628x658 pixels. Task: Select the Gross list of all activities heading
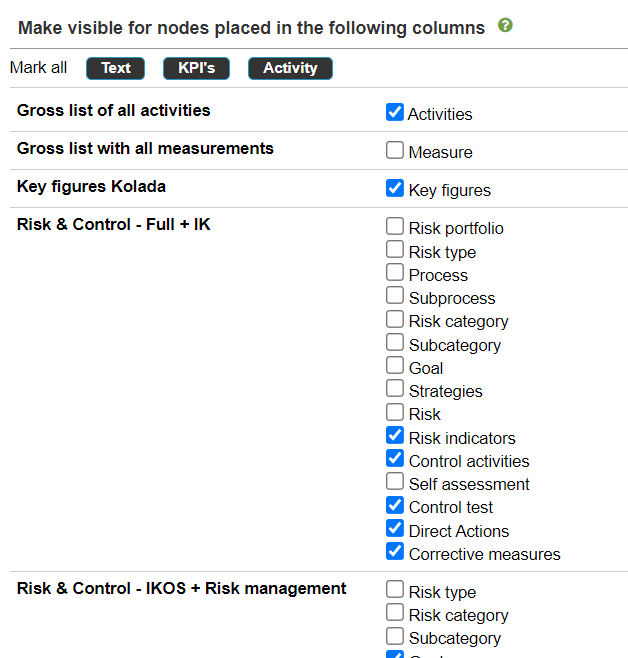tap(114, 110)
